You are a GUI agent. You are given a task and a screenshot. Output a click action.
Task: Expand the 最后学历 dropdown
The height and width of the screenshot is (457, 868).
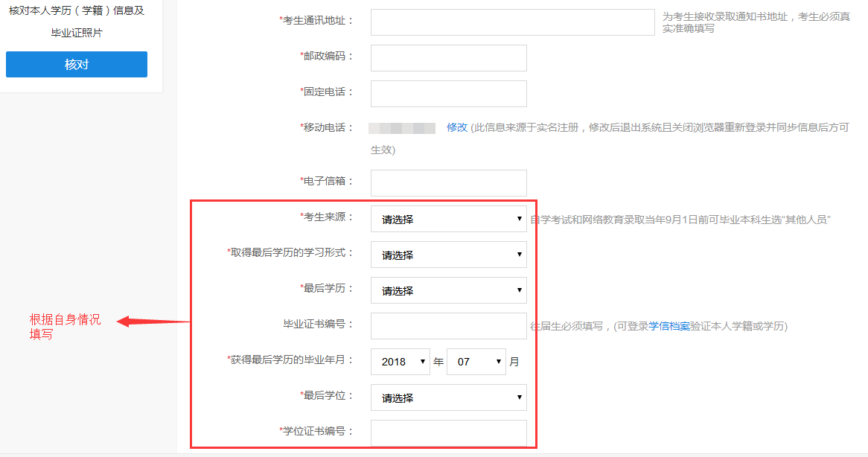tap(448, 290)
